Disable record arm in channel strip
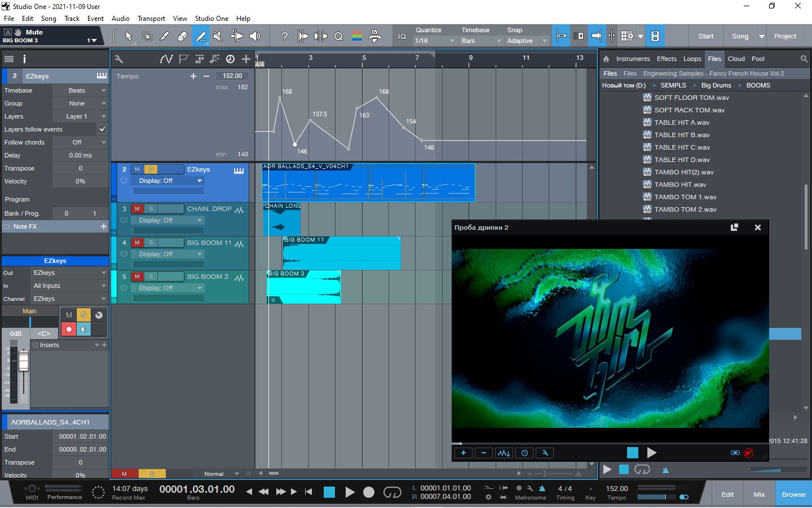 tap(69, 330)
